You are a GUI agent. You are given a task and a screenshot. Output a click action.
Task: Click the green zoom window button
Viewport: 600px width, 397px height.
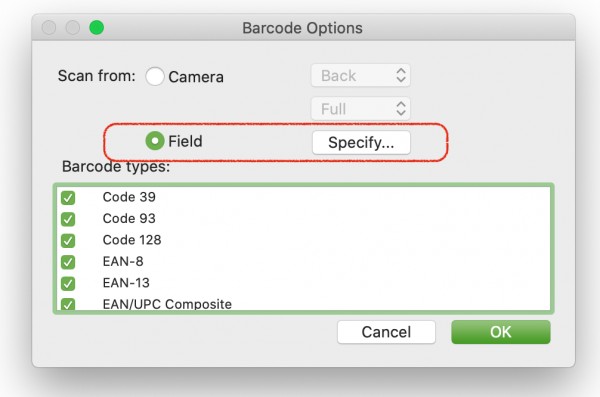tap(96, 28)
